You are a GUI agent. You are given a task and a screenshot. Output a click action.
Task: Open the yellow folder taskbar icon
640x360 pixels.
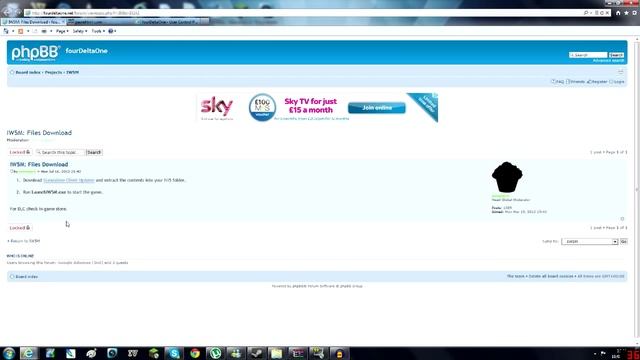(277, 353)
